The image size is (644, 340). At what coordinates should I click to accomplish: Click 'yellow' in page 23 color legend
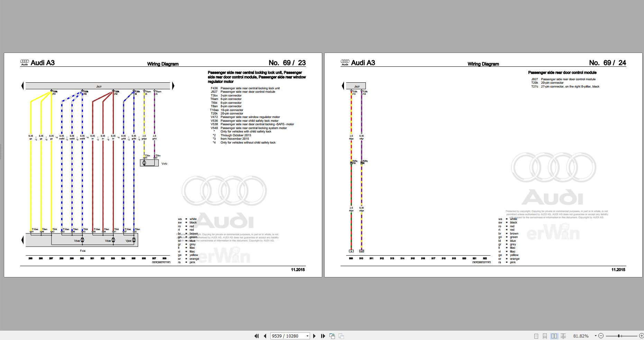[194, 255]
